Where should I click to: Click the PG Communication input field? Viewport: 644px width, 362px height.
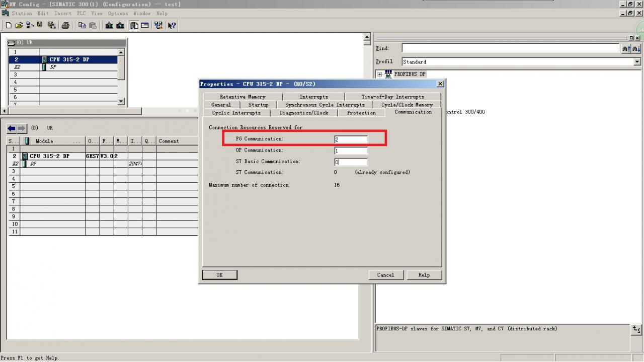click(351, 139)
